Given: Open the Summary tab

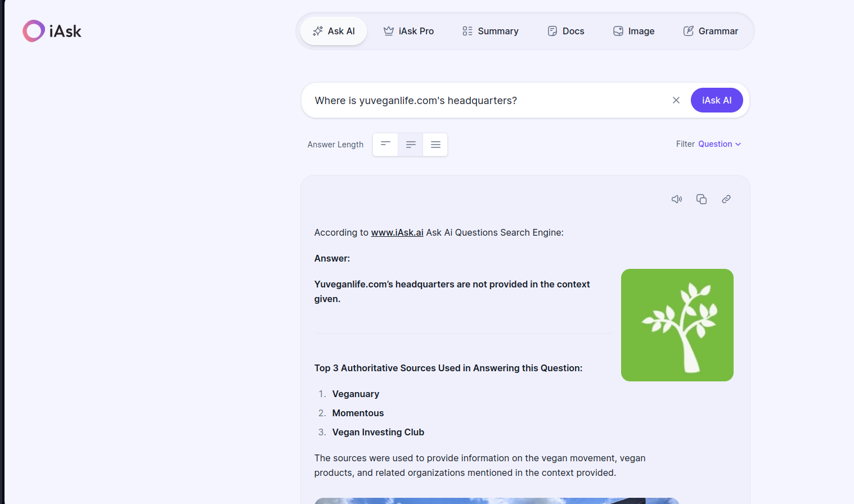Looking at the screenshot, I should coord(490,31).
